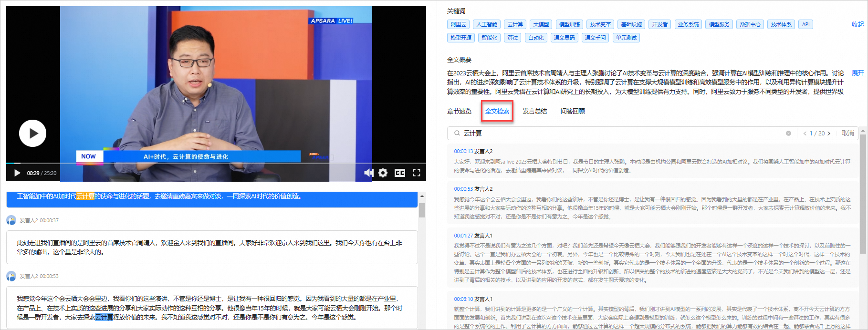
Task: Click transcript paragraph starting 此刻走进我们直播间
Action: [x=212, y=247]
